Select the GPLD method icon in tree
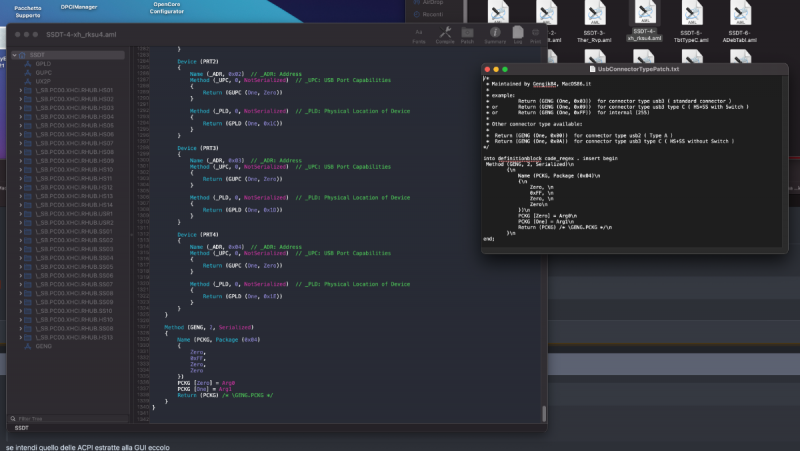 coord(28,64)
